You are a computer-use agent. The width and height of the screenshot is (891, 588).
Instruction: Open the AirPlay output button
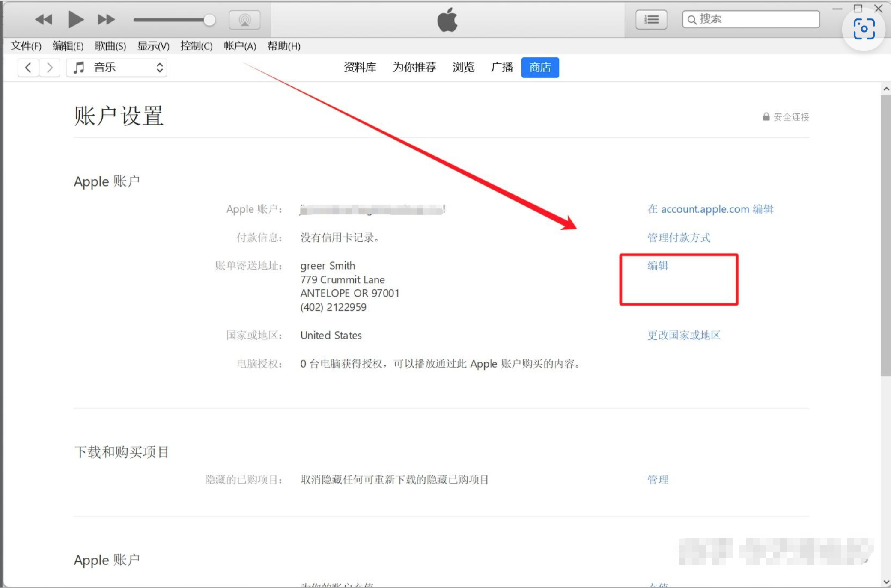[244, 20]
